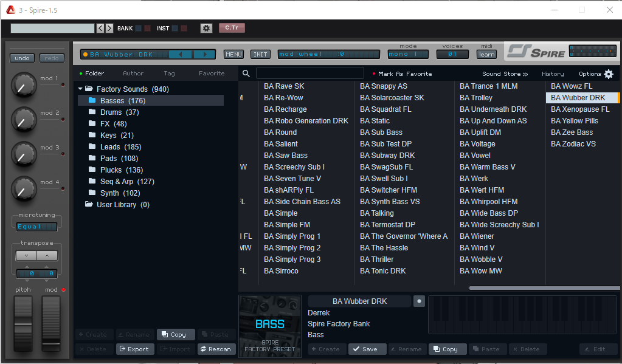Click the BASS factory preset thumbnail
622x364 pixels.
pos(270,326)
